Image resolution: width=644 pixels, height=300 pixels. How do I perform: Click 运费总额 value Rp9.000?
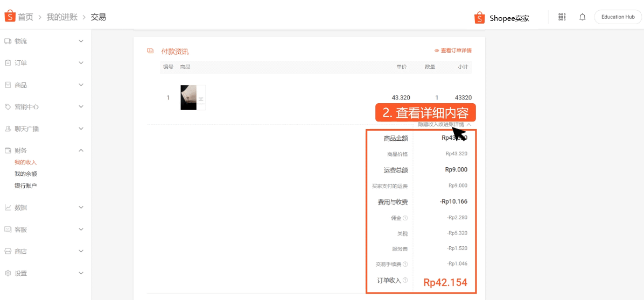pos(456,170)
